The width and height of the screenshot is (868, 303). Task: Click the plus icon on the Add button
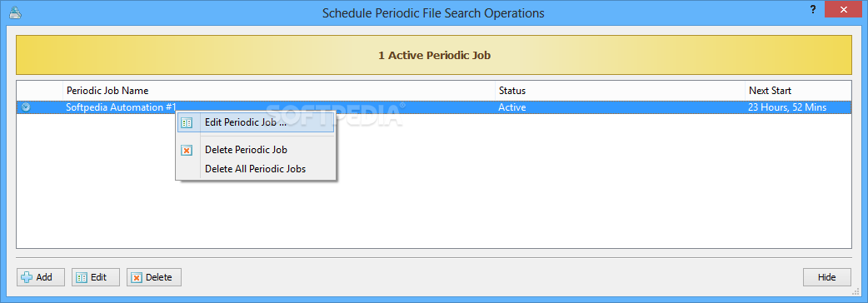point(27,277)
